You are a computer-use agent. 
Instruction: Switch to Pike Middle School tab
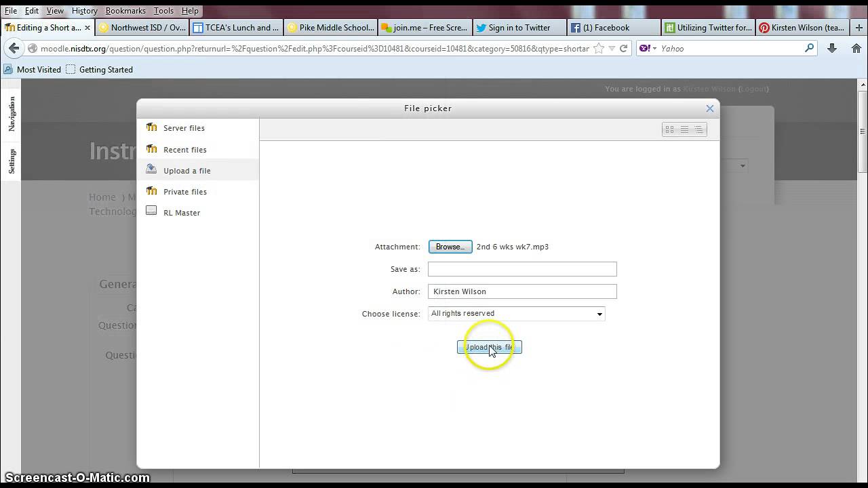pos(330,28)
